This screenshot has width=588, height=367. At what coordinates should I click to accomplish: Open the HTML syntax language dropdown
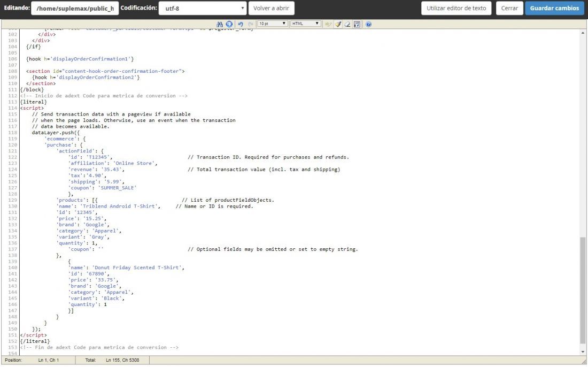click(x=306, y=24)
